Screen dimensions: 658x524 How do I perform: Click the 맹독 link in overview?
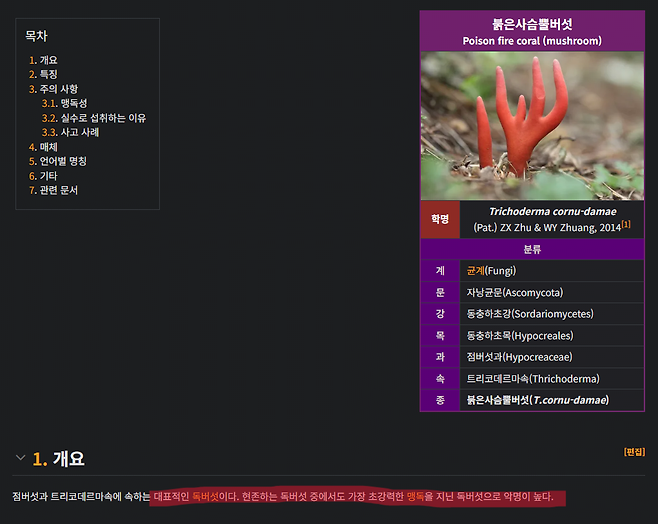pos(415,497)
